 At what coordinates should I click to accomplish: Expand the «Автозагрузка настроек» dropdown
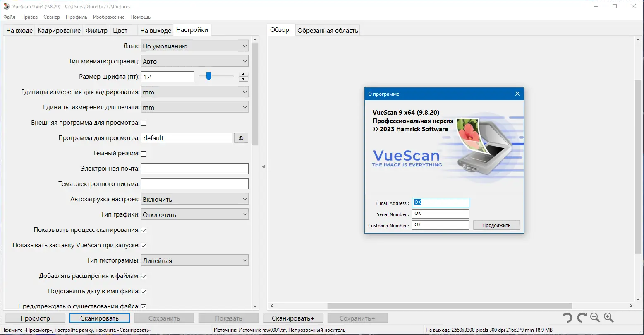[195, 199]
